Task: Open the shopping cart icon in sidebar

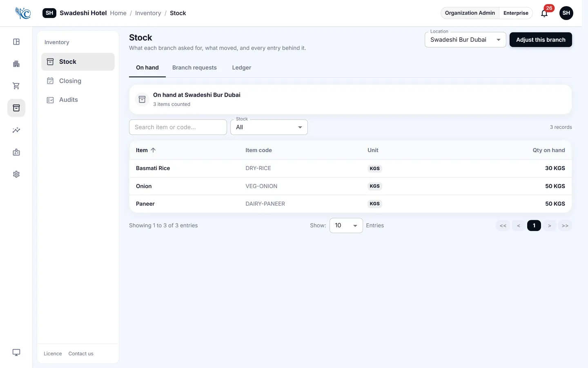Action: [x=16, y=86]
